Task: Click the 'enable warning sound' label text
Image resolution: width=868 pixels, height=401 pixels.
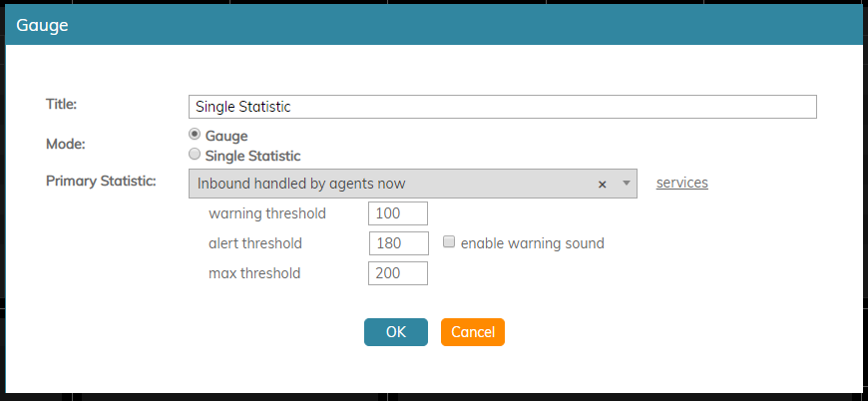Action: [x=533, y=243]
